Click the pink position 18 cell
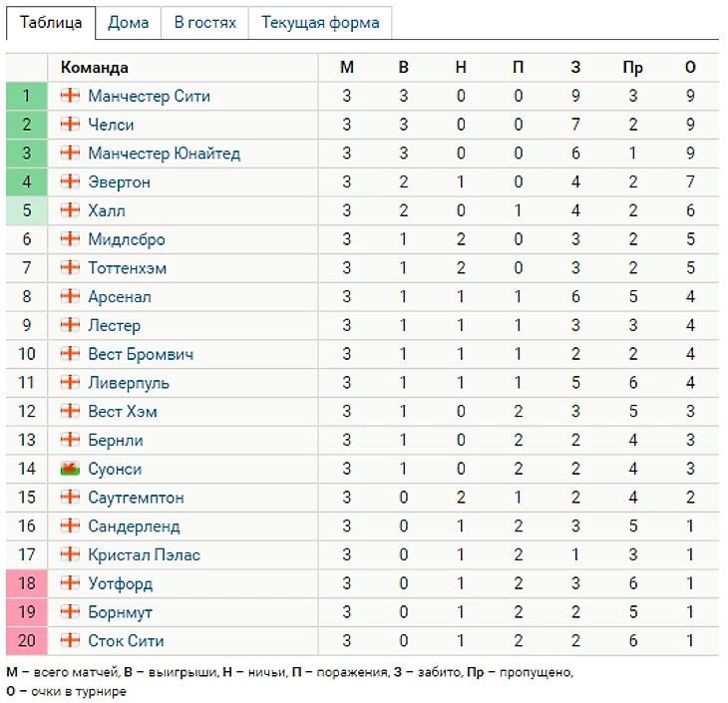 27,584
